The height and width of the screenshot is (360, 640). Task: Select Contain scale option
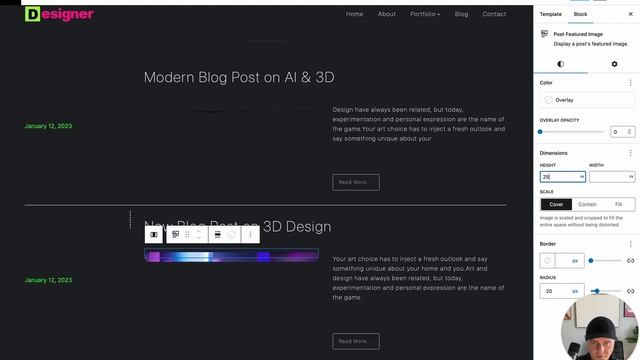click(x=587, y=204)
